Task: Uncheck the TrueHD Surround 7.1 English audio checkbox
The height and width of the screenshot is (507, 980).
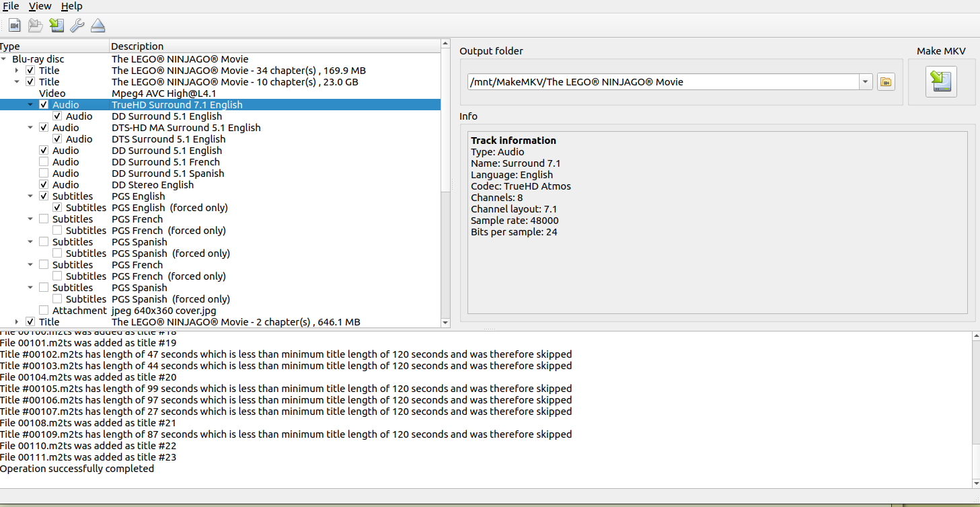Action: (x=44, y=105)
